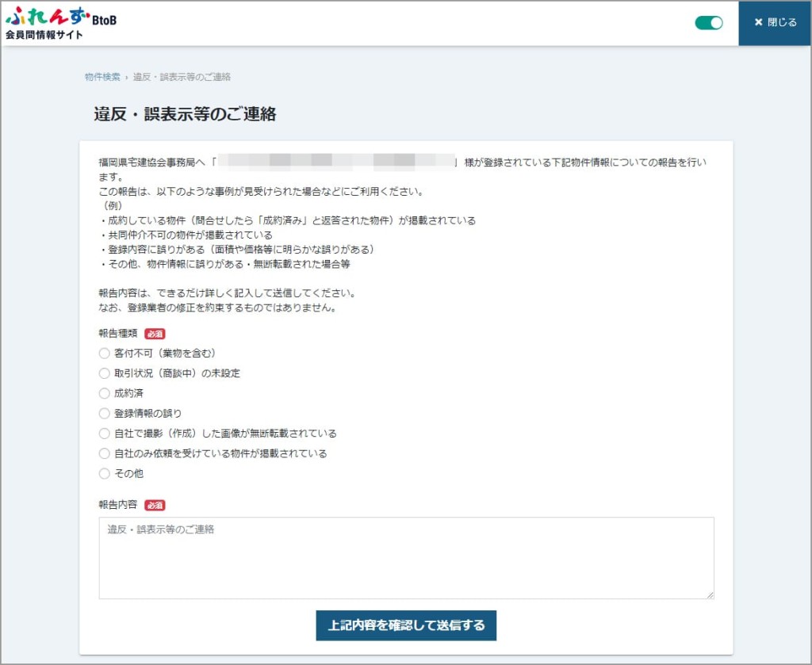812x665 pixels.
Task: Select 取引状況（商談中）の未設定
Action: (104, 373)
